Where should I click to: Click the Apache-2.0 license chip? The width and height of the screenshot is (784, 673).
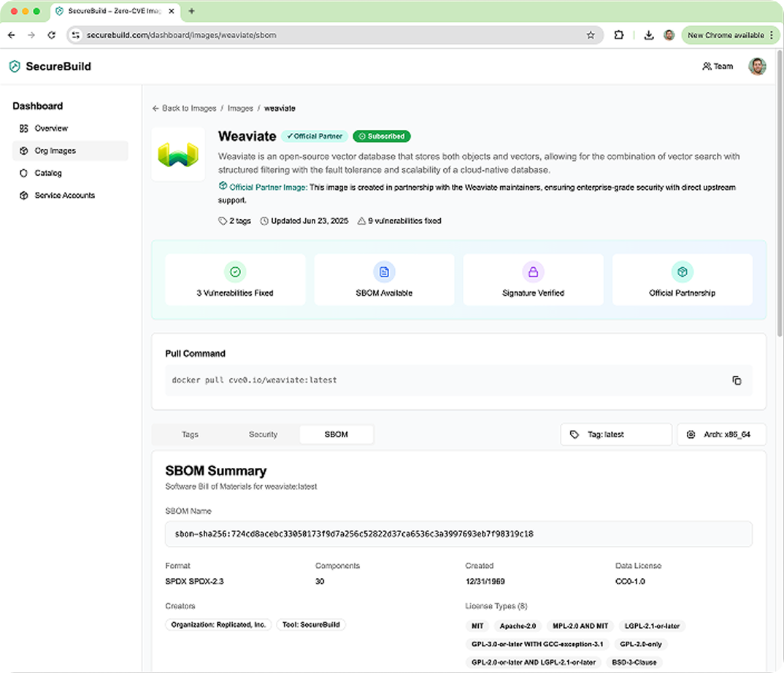tap(518, 626)
